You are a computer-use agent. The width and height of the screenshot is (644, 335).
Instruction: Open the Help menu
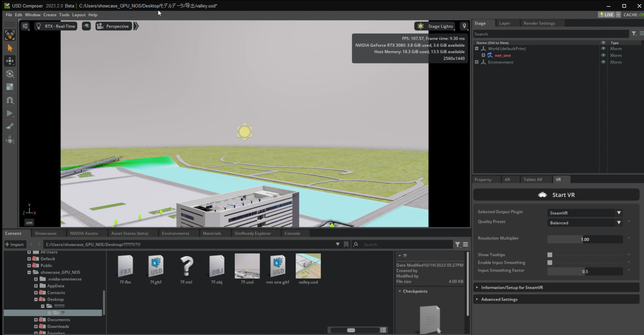[x=93, y=15]
